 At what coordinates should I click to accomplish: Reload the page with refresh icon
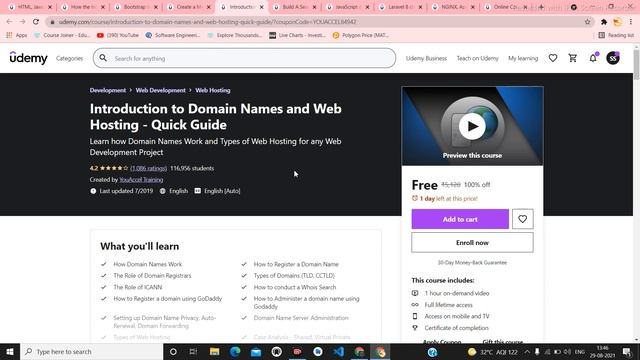(36, 22)
